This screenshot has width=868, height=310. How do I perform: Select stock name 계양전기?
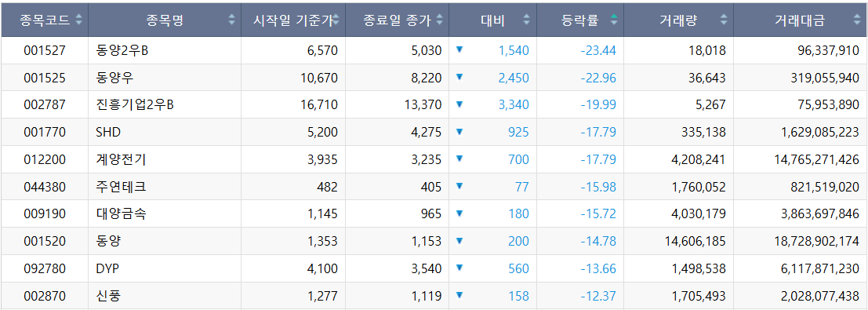pyautogui.click(x=121, y=160)
